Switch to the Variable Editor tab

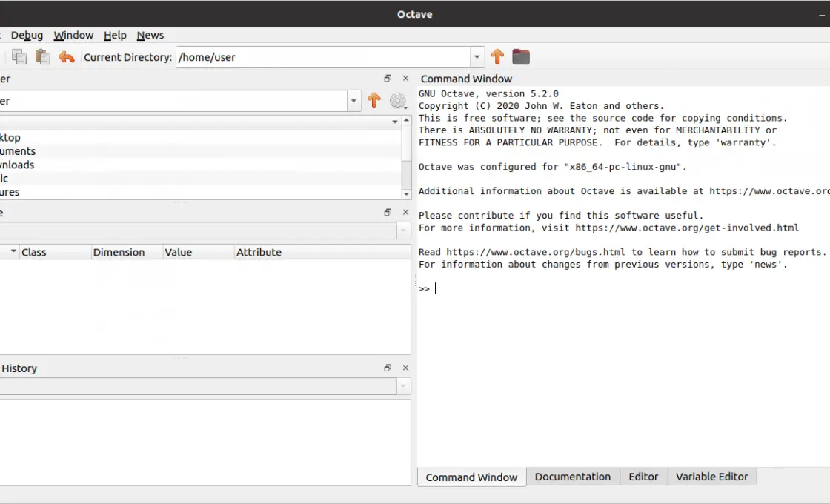pos(711,477)
